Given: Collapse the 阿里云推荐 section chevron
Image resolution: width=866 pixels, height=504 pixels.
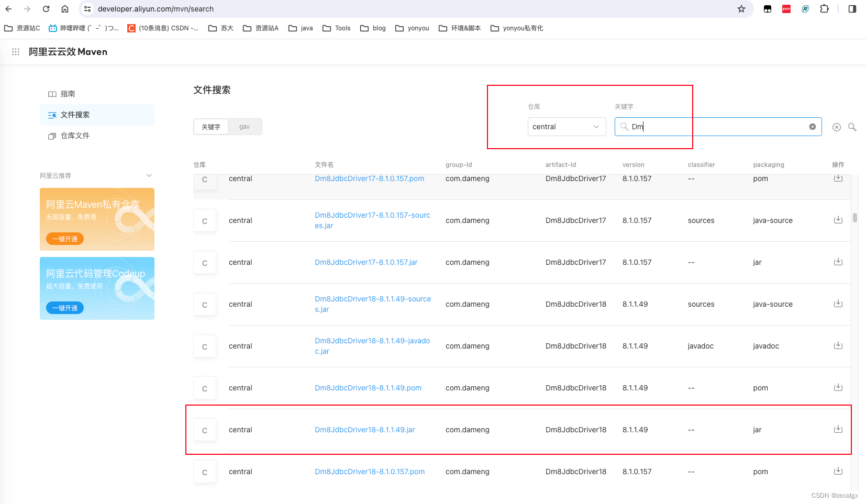Looking at the screenshot, I should point(149,175).
